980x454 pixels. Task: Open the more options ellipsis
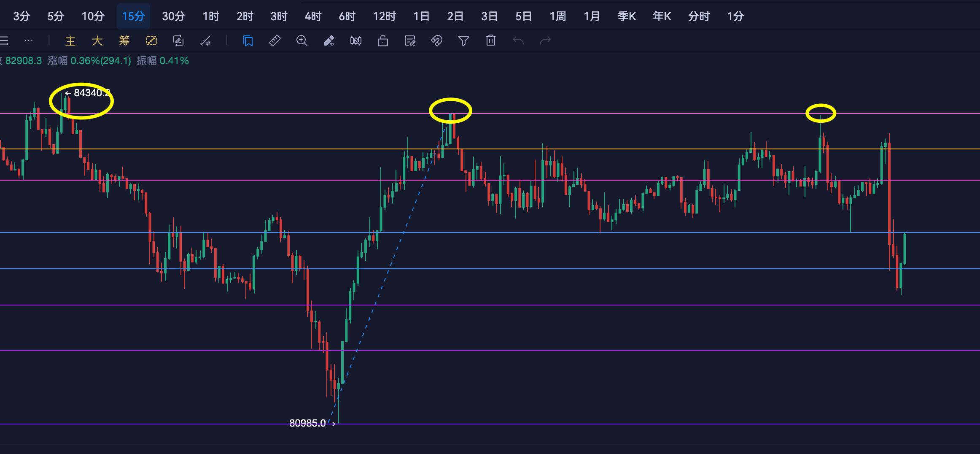pyautogui.click(x=29, y=41)
